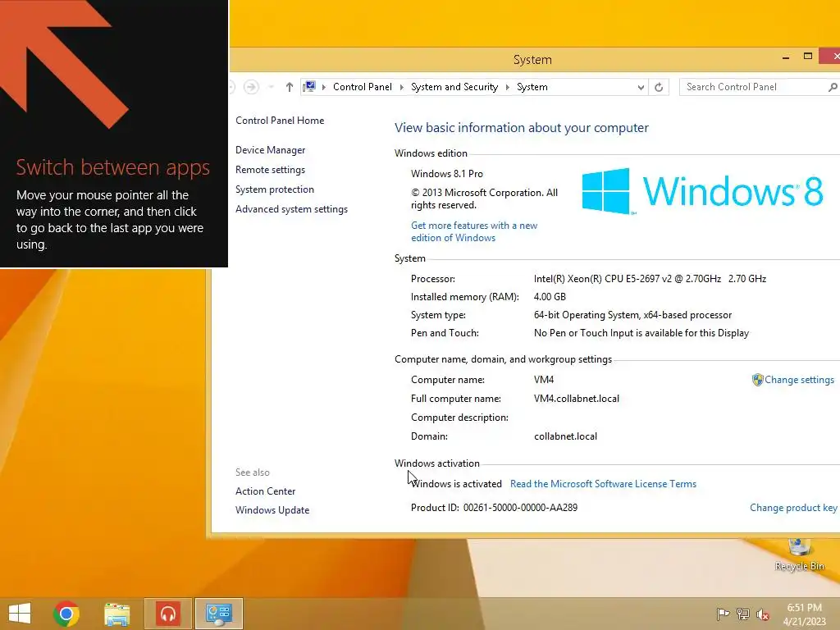Open the Recycle Bin on the desktop
Viewport: 840px width, 630px height.
click(799, 555)
